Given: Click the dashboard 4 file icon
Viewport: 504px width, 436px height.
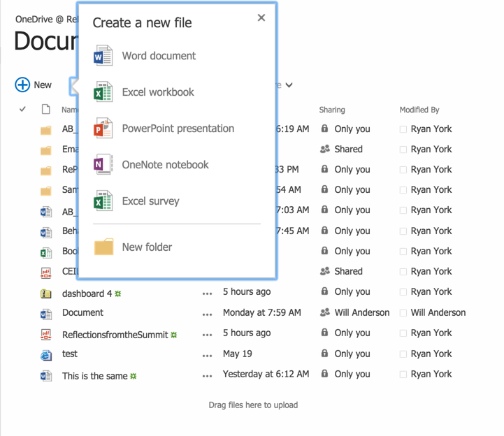Looking at the screenshot, I should coord(46,293).
